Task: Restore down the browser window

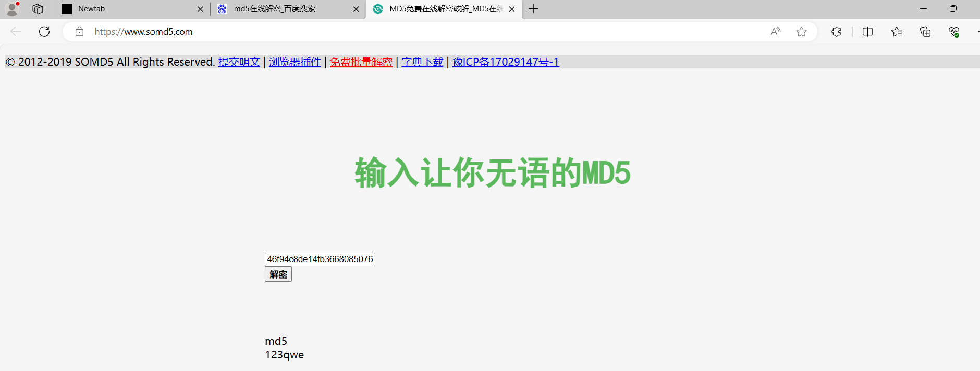Action: [953, 9]
